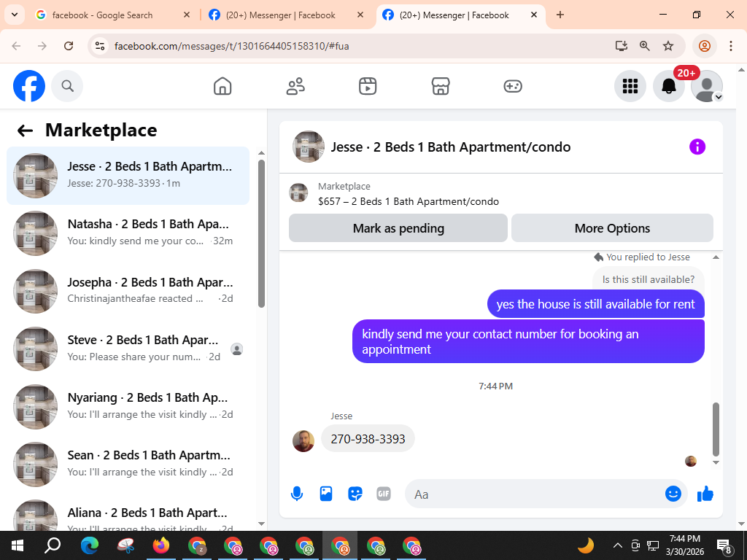
Task: Attach a file using the photo icon
Action: point(326,494)
